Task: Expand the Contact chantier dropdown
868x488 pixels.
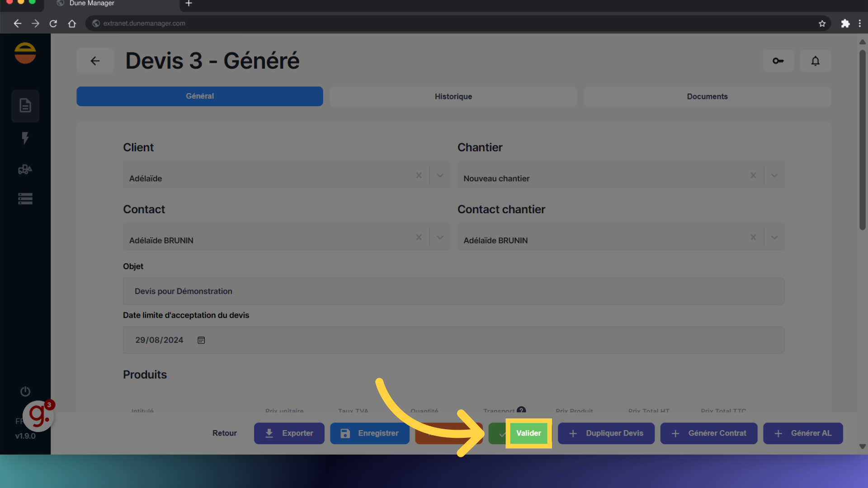Action: (x=774, y=237)
